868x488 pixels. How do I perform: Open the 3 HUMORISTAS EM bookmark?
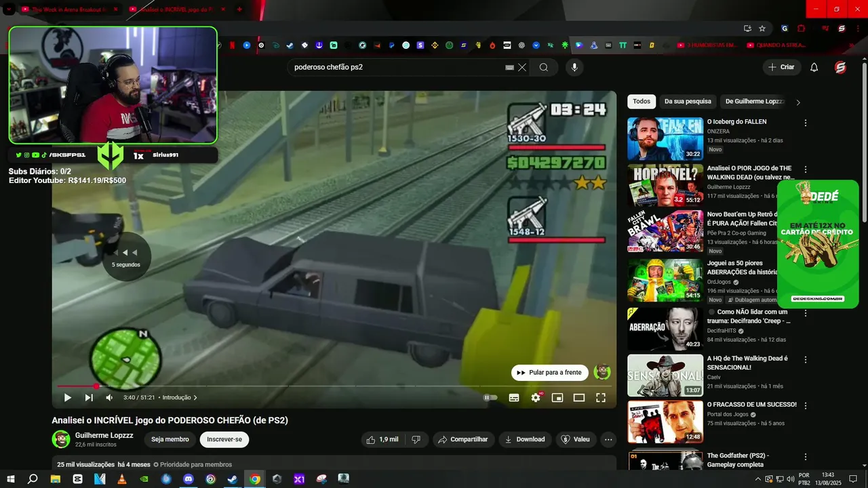click(707, 45)
